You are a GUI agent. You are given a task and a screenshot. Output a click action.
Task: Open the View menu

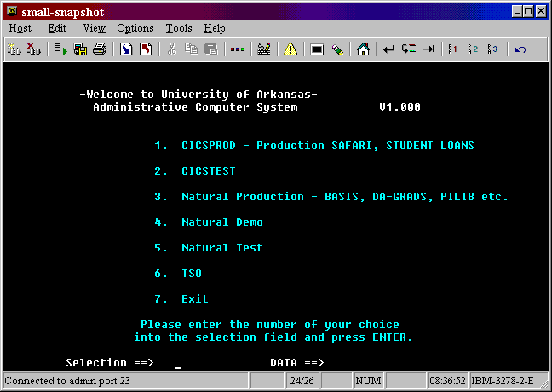tap(94, 28)
